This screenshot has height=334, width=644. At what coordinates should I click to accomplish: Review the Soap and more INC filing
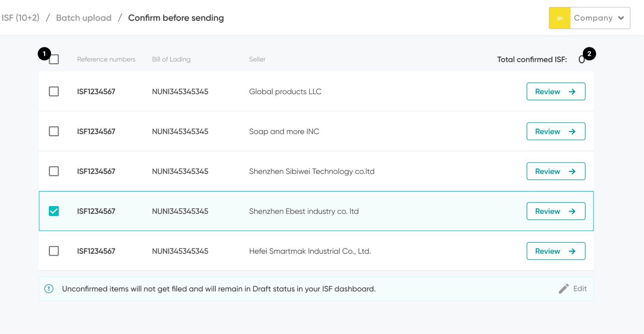click(556, 131)
